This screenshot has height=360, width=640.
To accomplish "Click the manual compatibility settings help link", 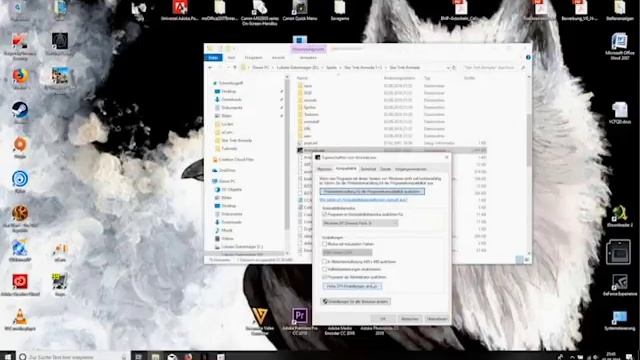I will [x=363, y=200].
